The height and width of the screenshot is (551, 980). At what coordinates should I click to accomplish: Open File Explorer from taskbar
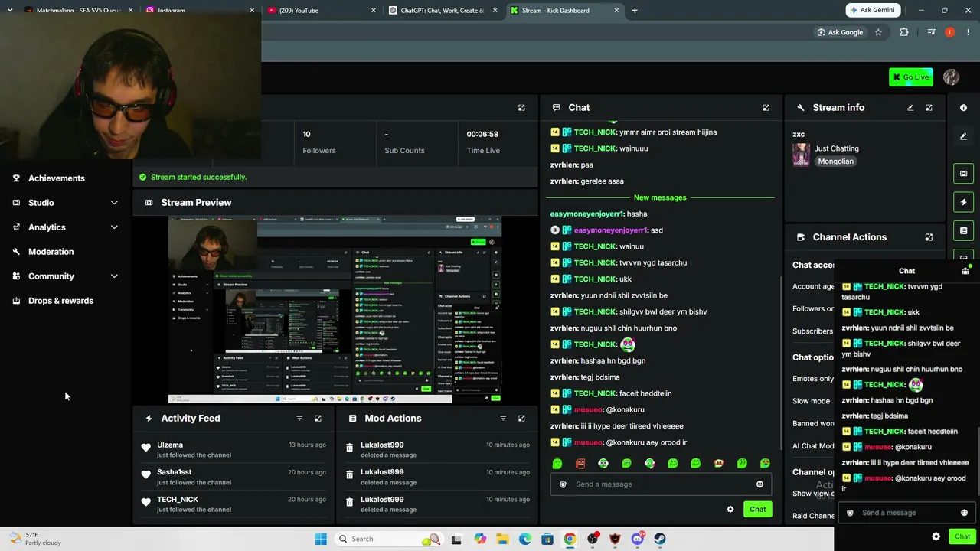pyautogui.click(x=502, y=539)
